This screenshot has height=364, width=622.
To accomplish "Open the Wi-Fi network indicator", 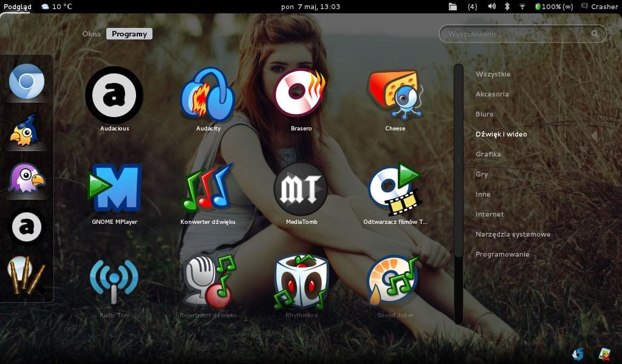I will click(522, 6).
